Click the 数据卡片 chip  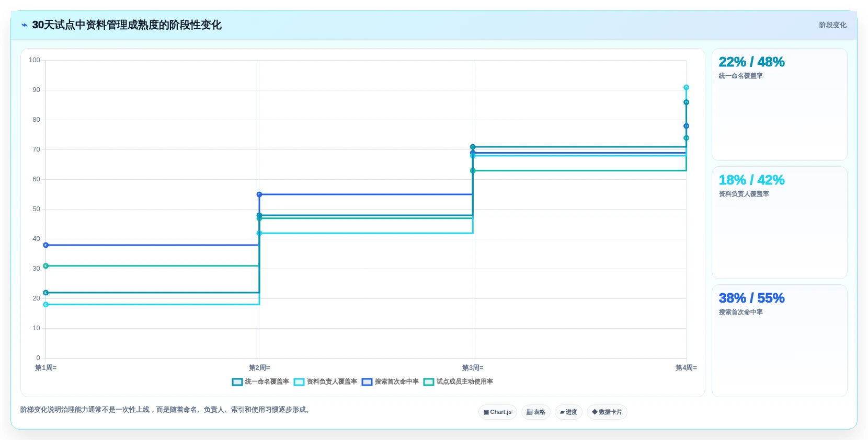(607, 412)
